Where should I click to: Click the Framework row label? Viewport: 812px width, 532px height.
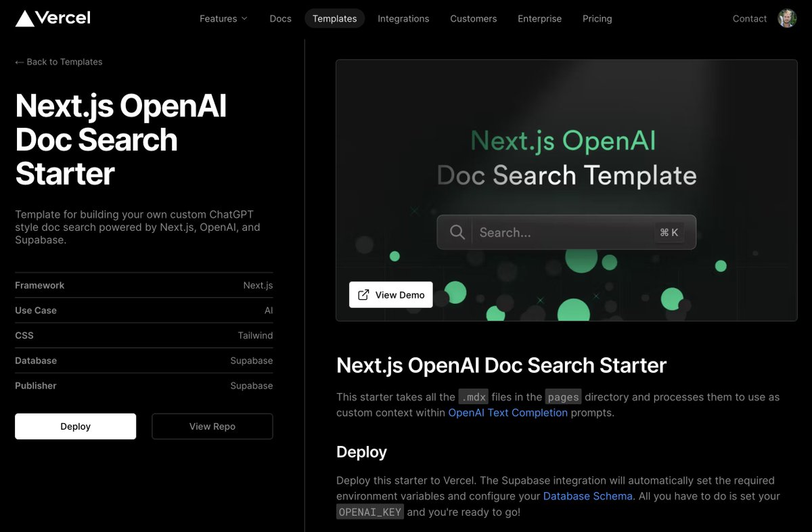[40, 285]
